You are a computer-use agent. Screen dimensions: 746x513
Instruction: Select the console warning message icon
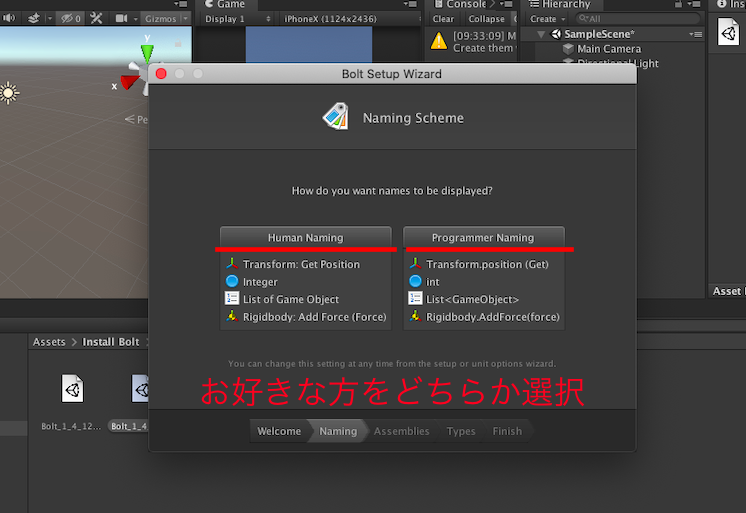coord(439,41)
